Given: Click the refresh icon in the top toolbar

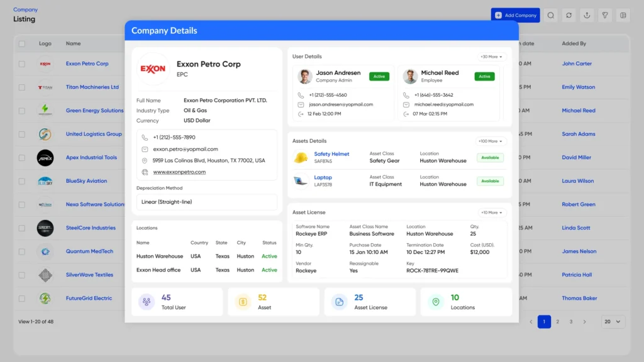Looking at the screenshot, I should click(569, 15).
